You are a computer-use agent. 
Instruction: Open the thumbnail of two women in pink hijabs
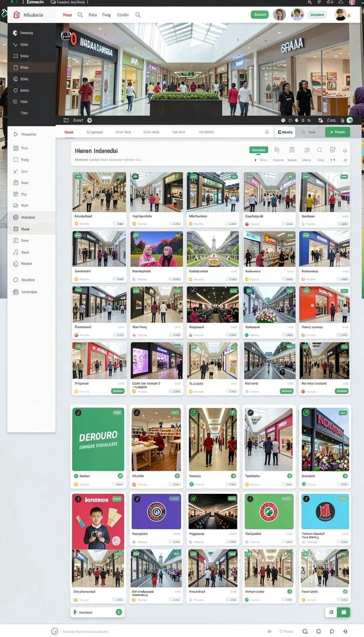click(156, 249)
